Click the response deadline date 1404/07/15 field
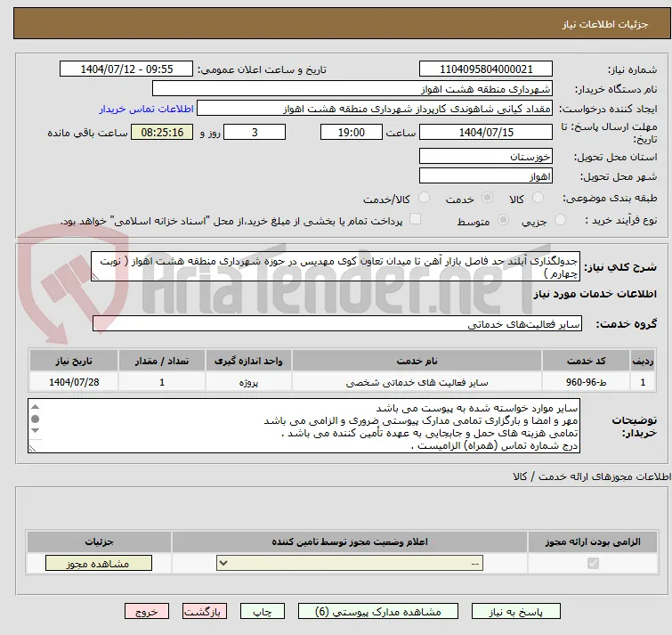The width and height of the screenshot is (672, 635). click(486, 132)
